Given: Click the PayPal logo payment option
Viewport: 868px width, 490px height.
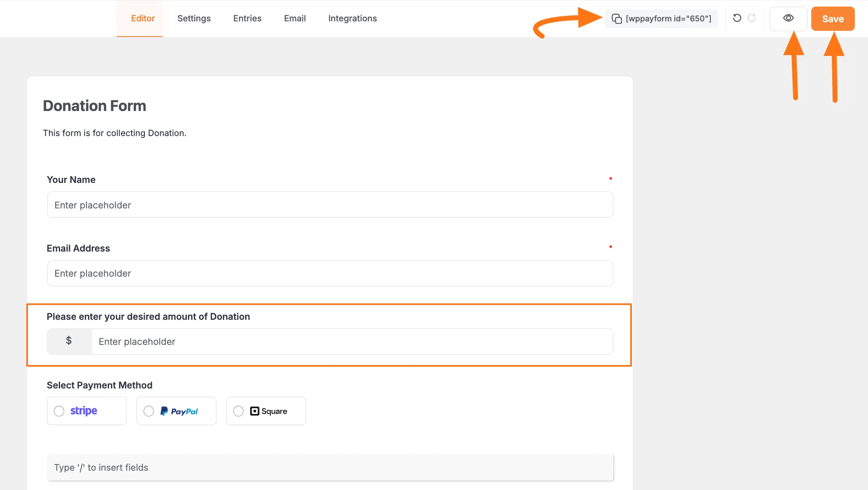Looking at the screenshot, I should click(x=179, y=411).
